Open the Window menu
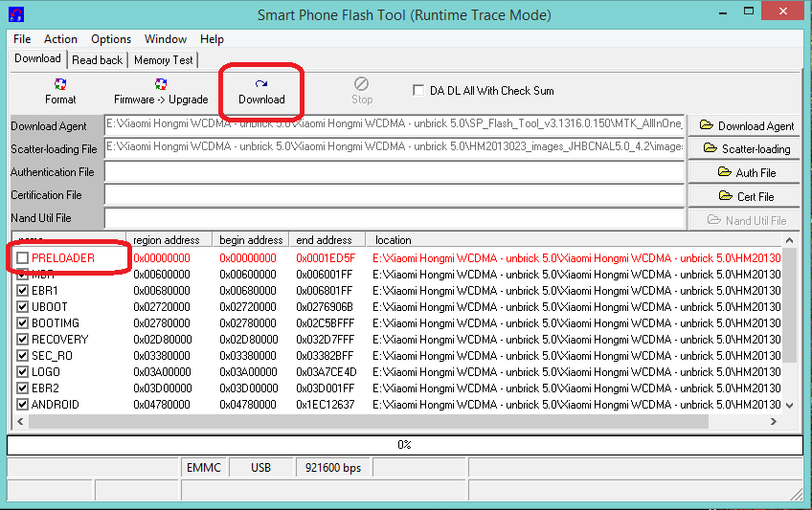Image resolution: width=812 pixels, height=510 pixels. 166,39
